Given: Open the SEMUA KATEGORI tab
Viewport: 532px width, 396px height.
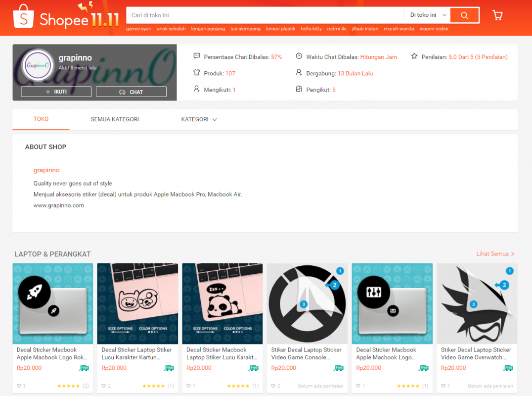Looking at the screenshot, I should pos(115,120).
